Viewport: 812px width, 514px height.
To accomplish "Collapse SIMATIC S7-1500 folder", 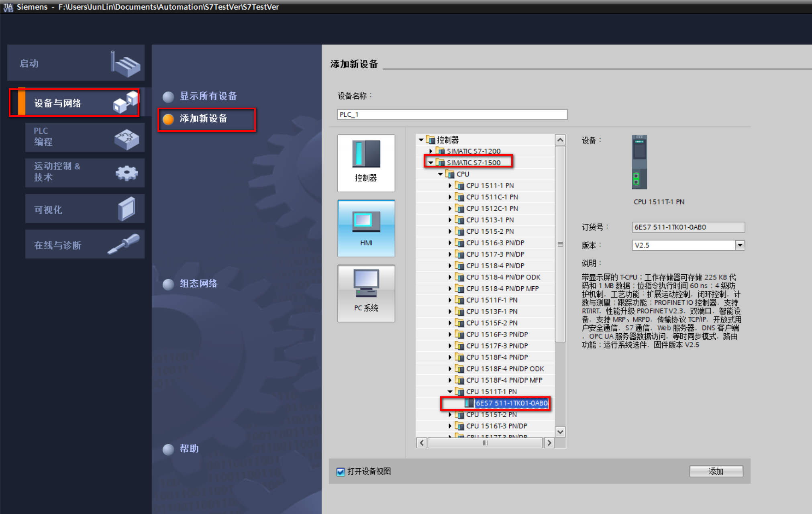I will [430, 163].
